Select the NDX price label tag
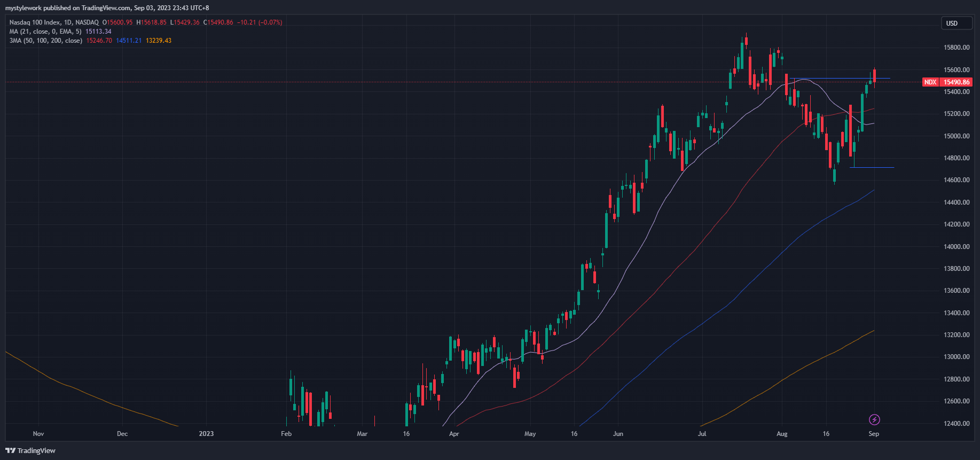 point(930,82)
